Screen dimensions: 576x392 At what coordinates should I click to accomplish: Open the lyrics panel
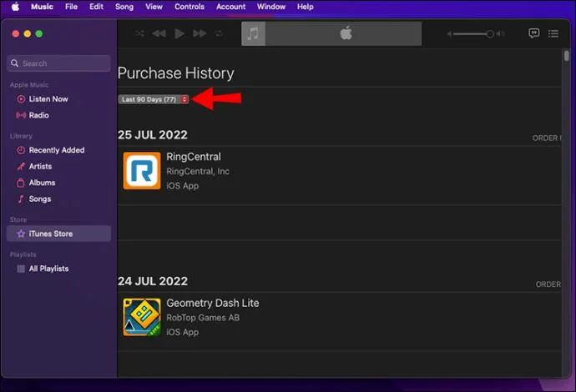[534, 33]
